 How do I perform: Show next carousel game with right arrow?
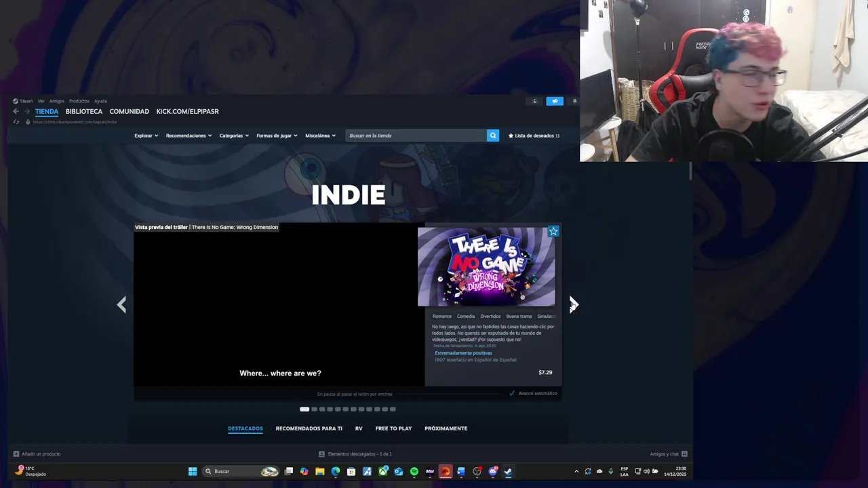(574, 304)
